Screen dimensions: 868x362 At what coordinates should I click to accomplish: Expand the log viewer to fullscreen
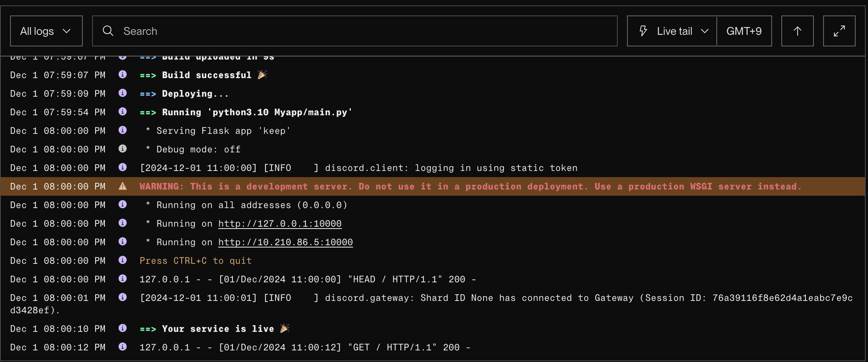pos(839,31)
